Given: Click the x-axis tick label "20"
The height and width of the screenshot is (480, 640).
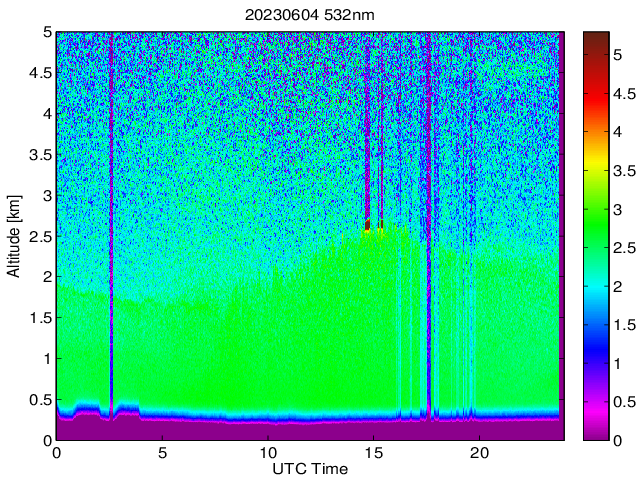Looking at the screenshot, I should (479, 453).
